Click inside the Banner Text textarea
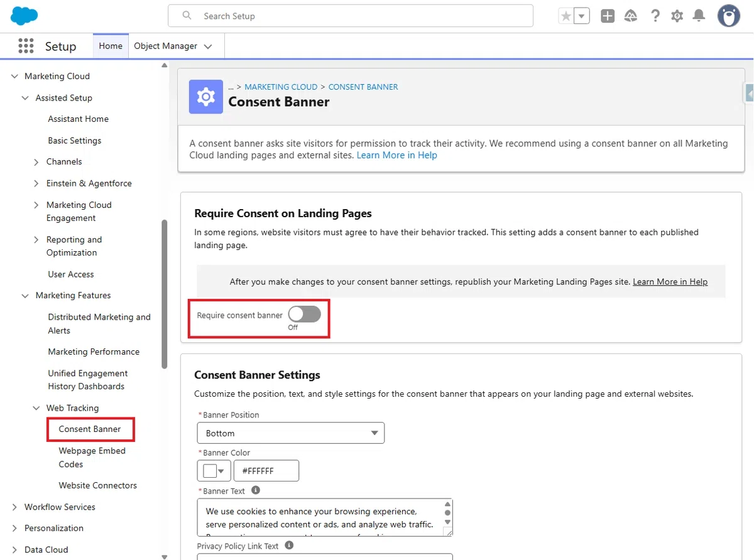The width and height of the screenshot is (754, 560). tap(320, 518)
